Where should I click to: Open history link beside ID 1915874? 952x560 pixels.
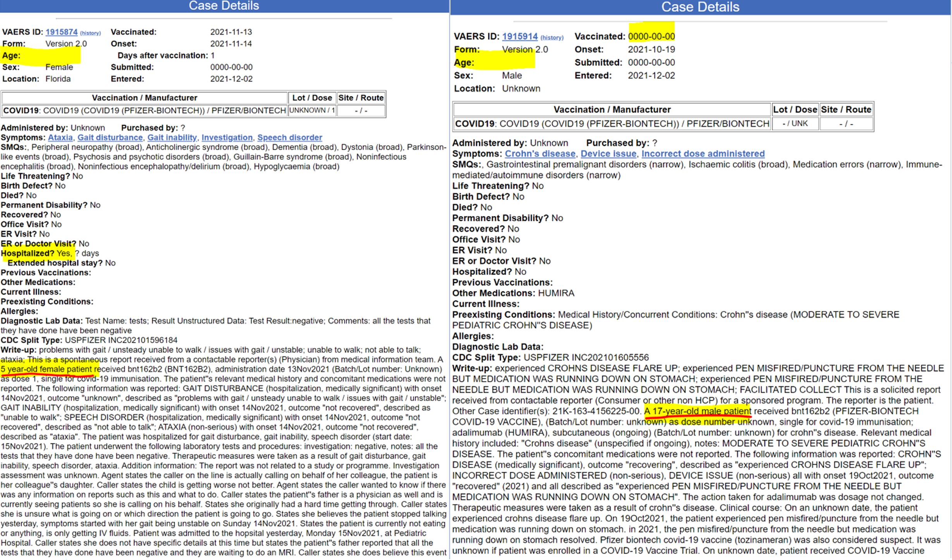[x=90, y=33]
